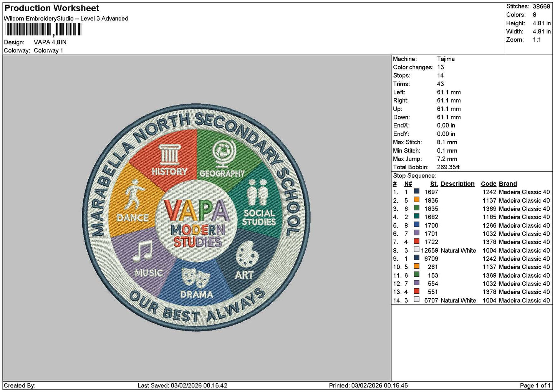The height and width of the screenshot is (392, 555).
Task: Click the 'Max Stitch:' value '8.1 mm'
Action: pyautogui.click(x=447, y=142)
